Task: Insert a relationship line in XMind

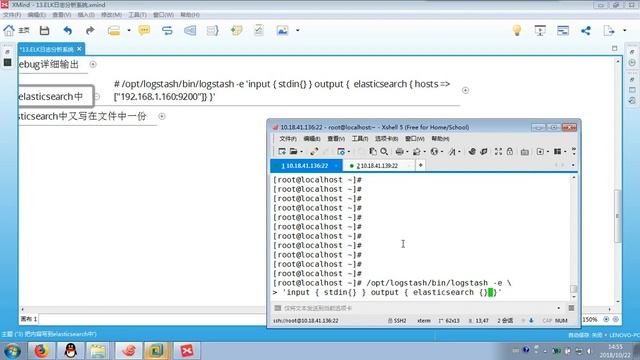Action: click(x=167, y=31)
